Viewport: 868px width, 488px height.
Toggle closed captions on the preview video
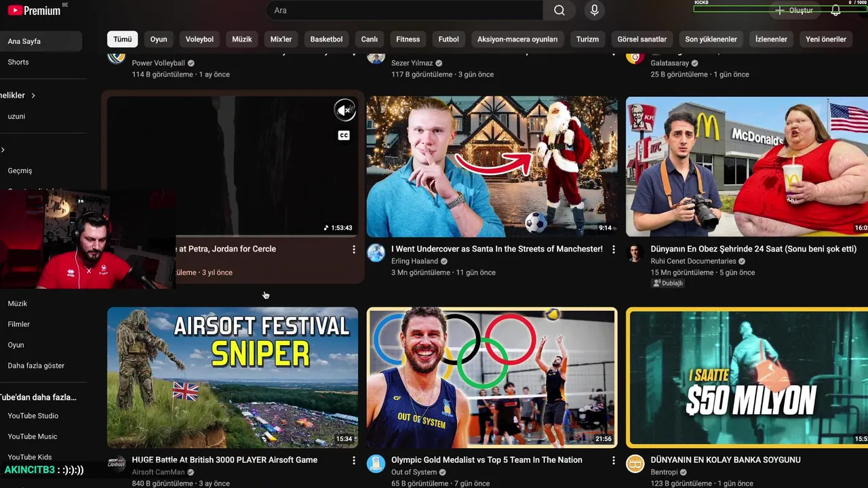point(344,136)
